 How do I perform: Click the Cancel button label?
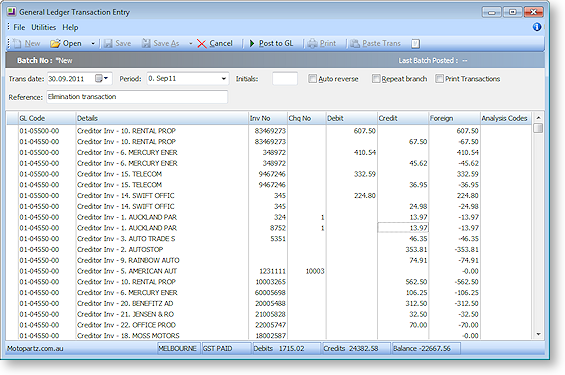221,43
